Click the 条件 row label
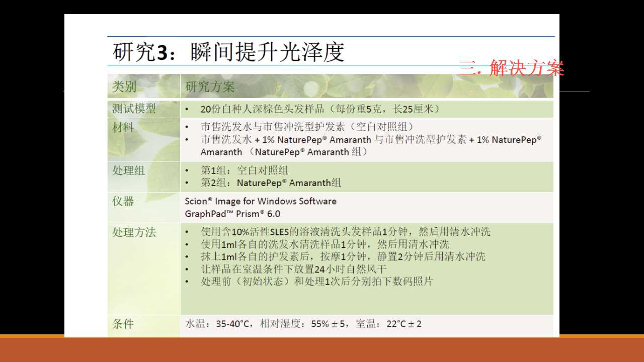The image size is (644, 362). (123, 324)
